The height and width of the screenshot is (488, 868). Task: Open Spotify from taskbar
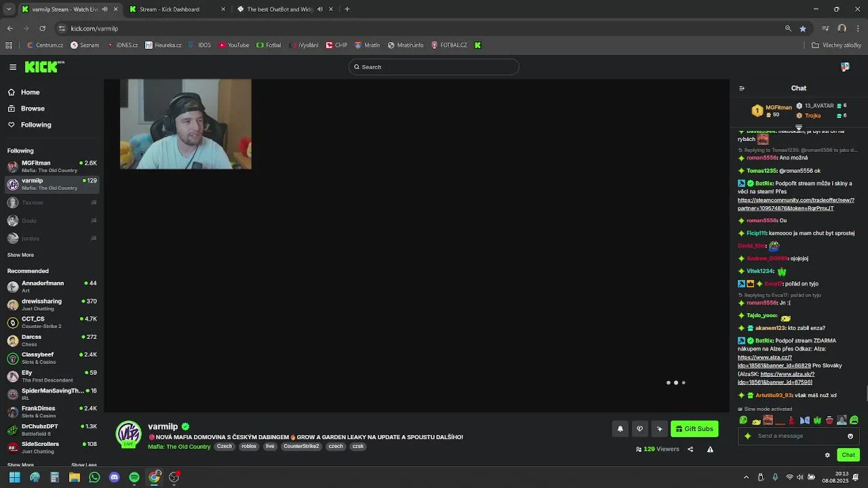(x=134, y=477)
